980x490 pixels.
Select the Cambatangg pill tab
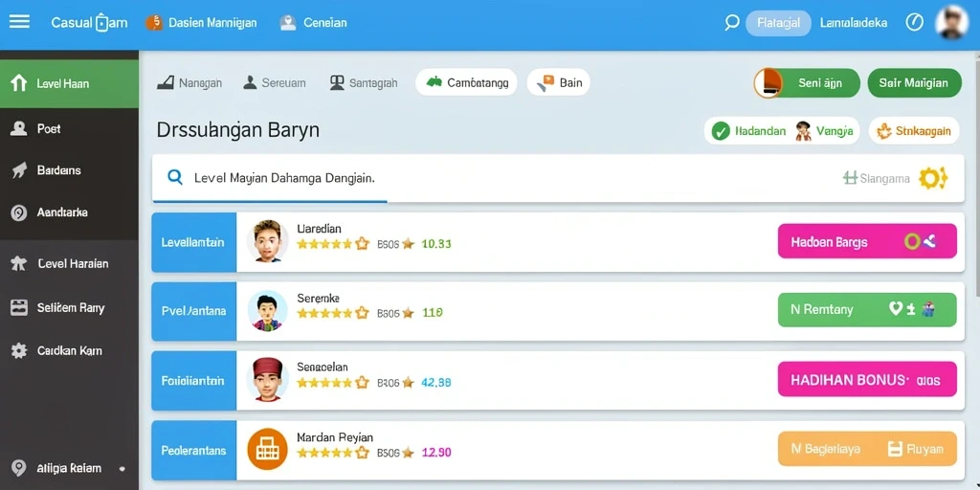466,82
